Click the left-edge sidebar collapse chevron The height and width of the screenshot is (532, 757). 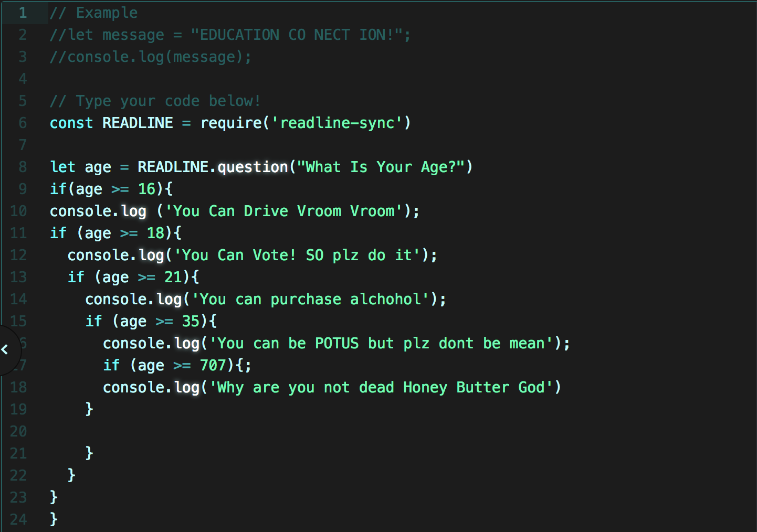point(5,349)
